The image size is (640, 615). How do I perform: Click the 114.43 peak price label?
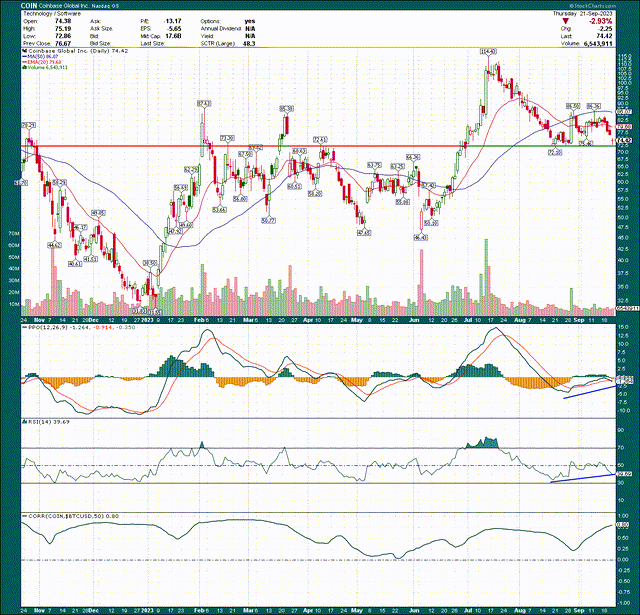489,51
